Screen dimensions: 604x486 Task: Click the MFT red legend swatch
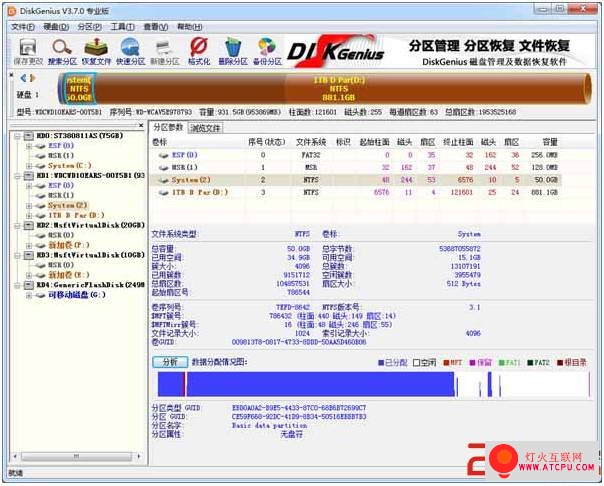click(446, 362)
